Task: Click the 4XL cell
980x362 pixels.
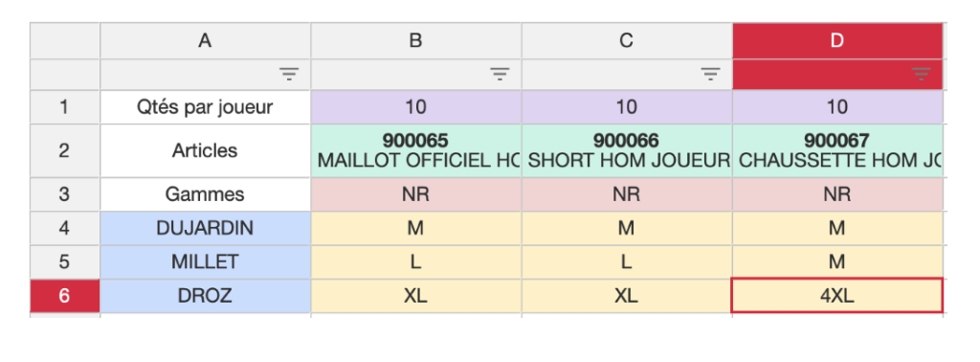Action: point(837,296)
